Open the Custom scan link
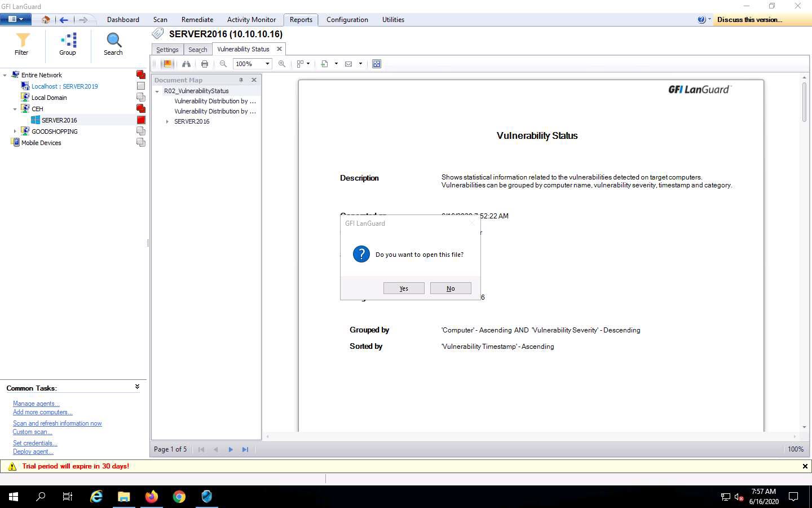Viewport: 812px width, 508px height. coord(33,432)
